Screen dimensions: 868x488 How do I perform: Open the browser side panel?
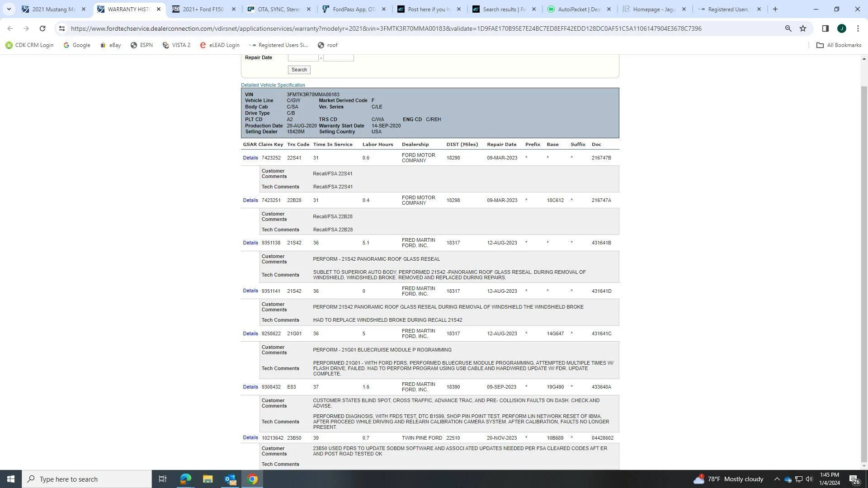pos(825,28)
